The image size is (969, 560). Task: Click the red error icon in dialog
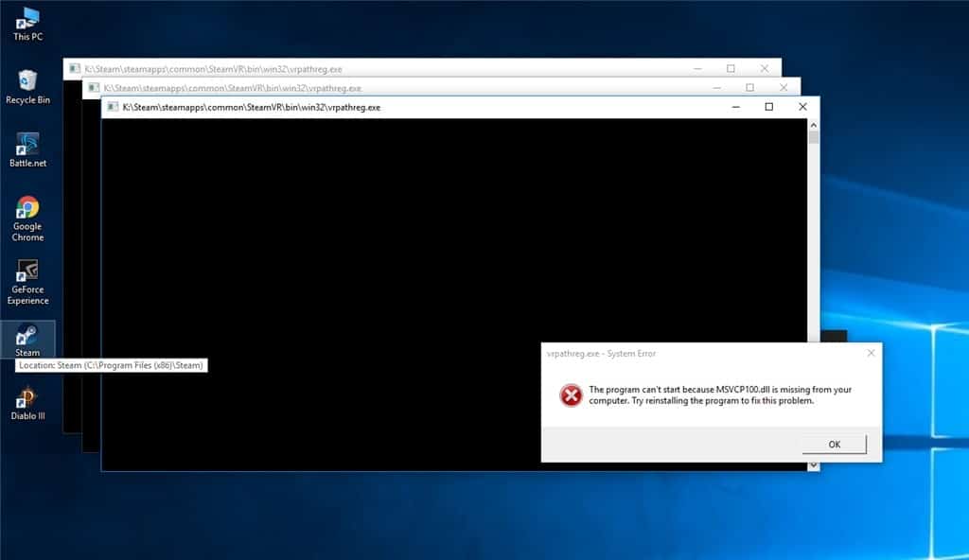[x=571, y=395]
